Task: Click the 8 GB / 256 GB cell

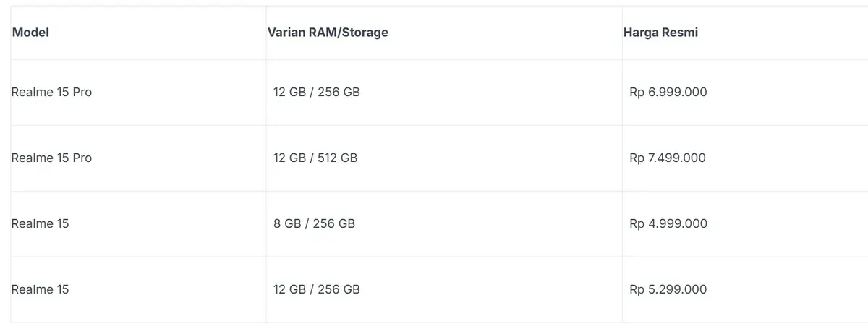Action: pyautogui.click(x=314, y=224)
